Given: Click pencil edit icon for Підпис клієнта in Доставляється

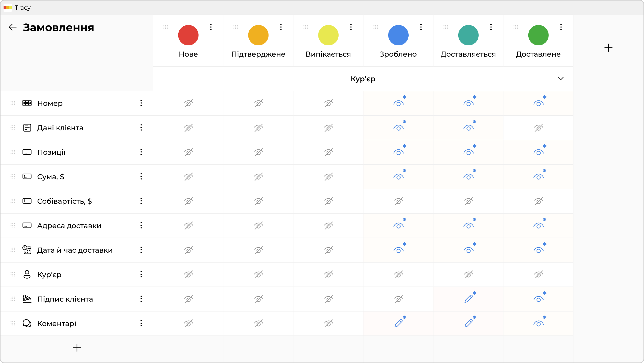Looking at the screenshot, I should (468, 299).
